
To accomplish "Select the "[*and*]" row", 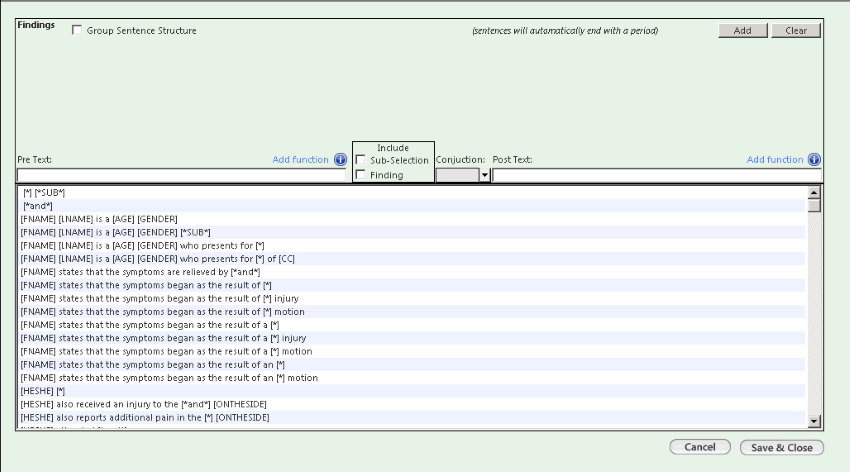I will 413,206.
